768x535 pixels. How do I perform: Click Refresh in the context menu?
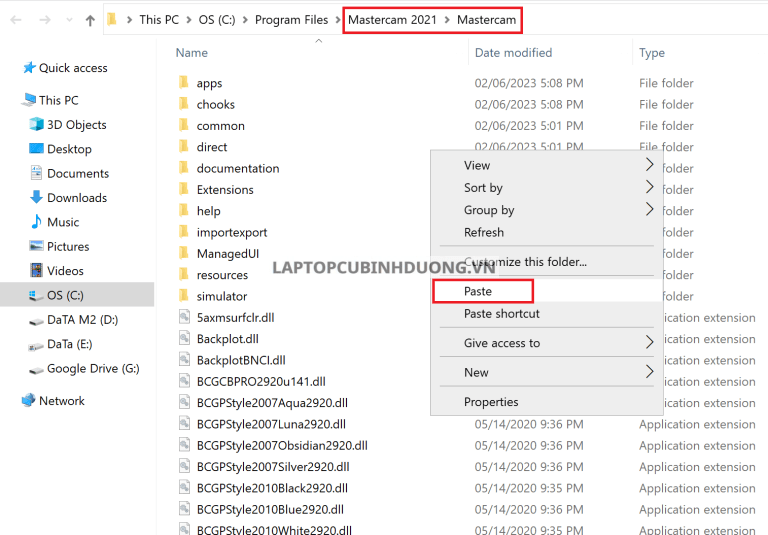[x=484, y=232]
